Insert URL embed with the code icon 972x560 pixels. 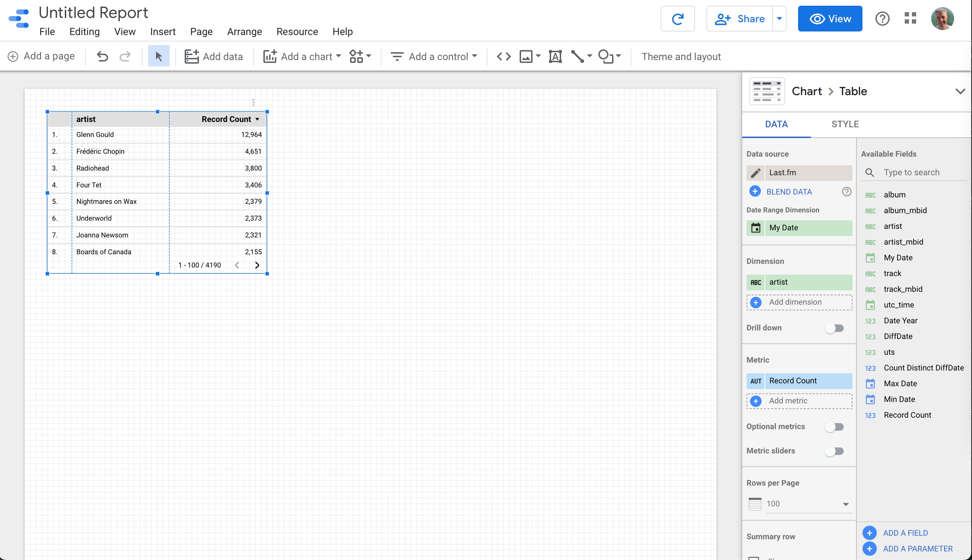coord(503,57)
